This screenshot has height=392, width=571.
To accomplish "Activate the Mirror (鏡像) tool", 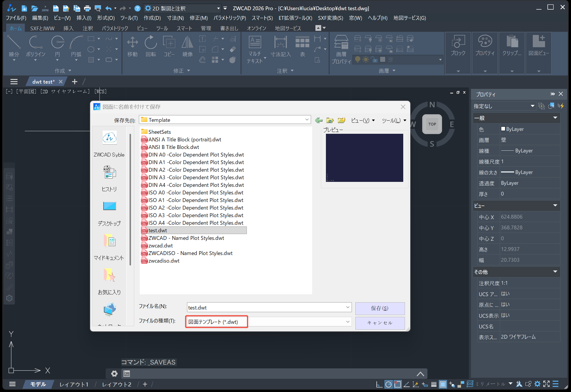I will point(187,47).
